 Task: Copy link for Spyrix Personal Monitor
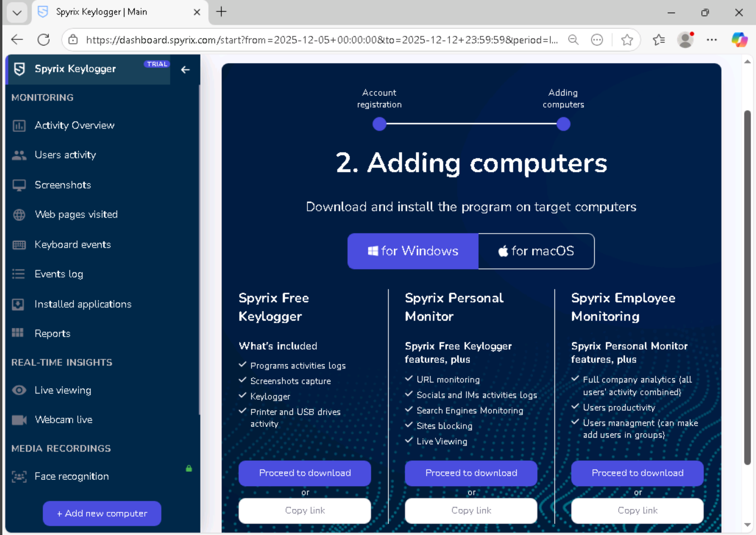[471, 511]
